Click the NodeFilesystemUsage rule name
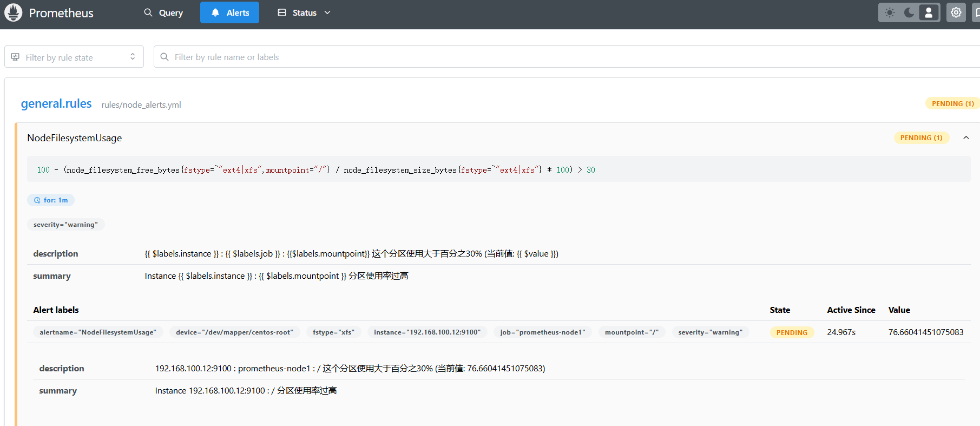The height and width of the screenshot is (426, 980). point(75,138)
